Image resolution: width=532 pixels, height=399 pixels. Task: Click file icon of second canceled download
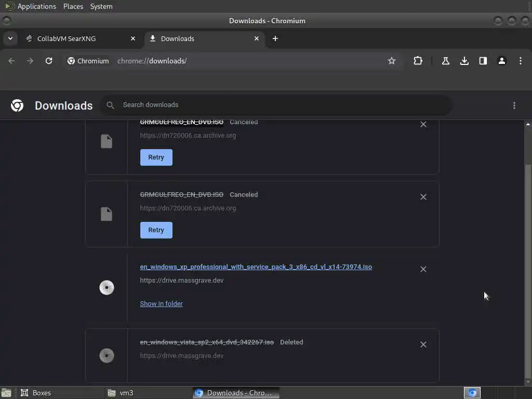107,214
